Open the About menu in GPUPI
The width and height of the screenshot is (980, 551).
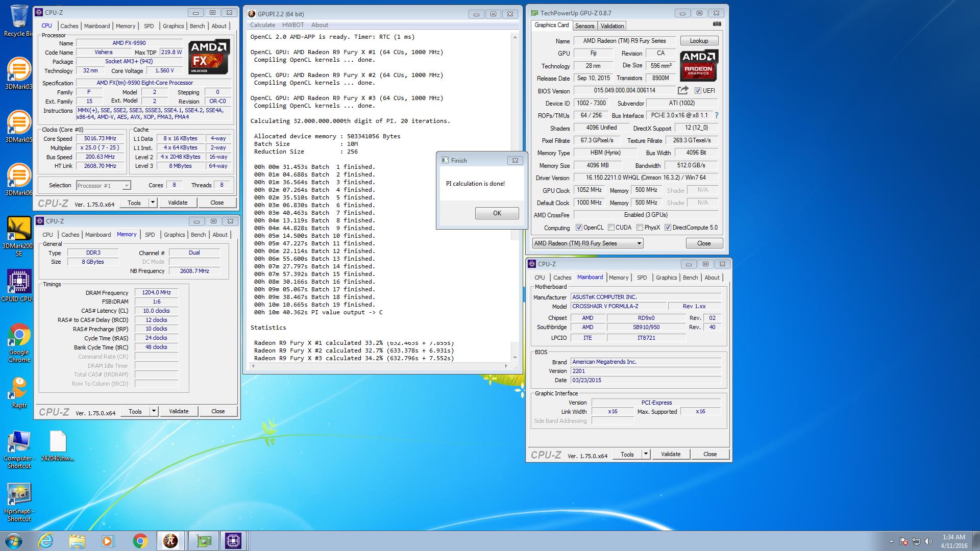tap(320, 25)
